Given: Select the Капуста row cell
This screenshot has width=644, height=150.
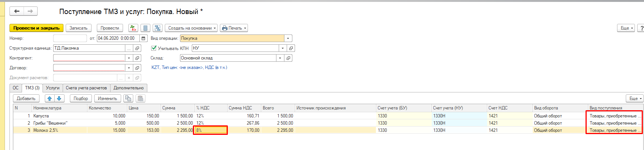Looking at the screenshot, I should click(60, 116).
